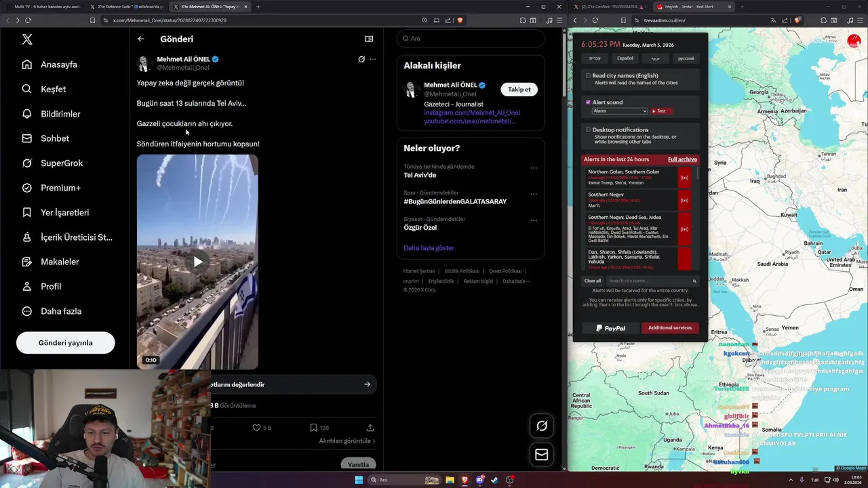868x488 pixels.
Task: Focus the Ara search field on X
Action: click(471, 38)
